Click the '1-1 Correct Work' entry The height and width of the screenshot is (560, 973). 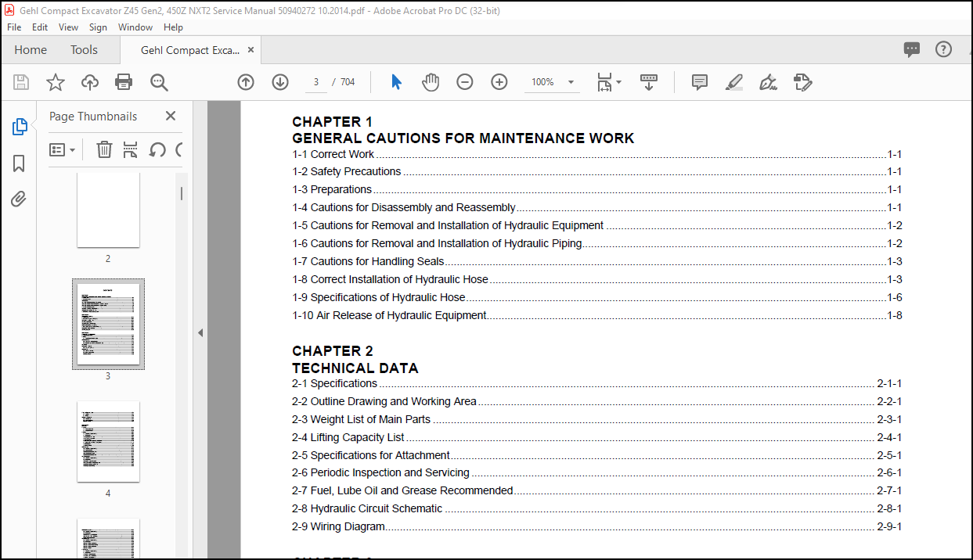pyautogui.click(x=596, y=154)
